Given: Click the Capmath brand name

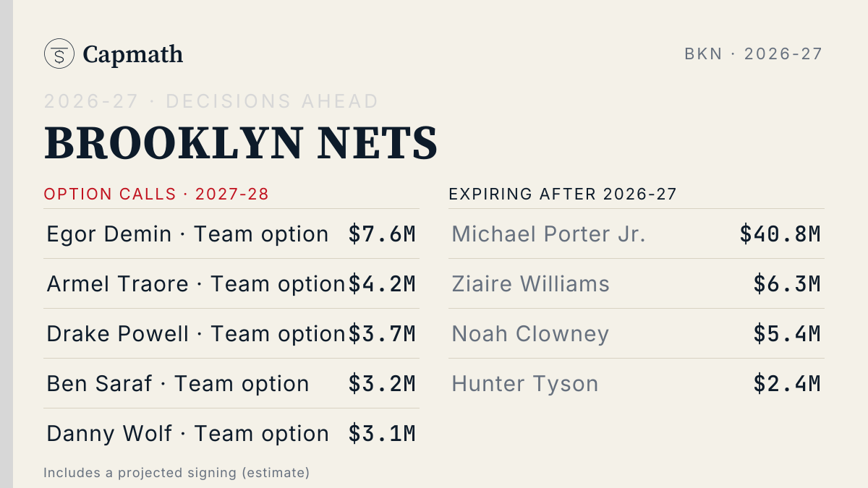Looking at the screenshot, I should click(x=133, y=54).
